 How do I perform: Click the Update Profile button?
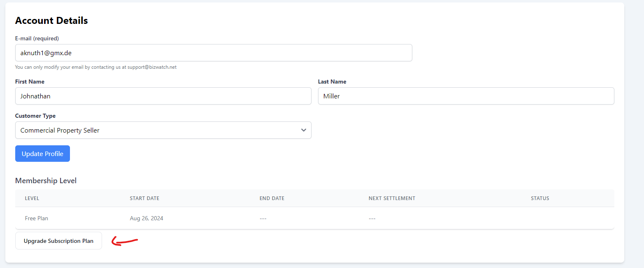tap(42, 154)
